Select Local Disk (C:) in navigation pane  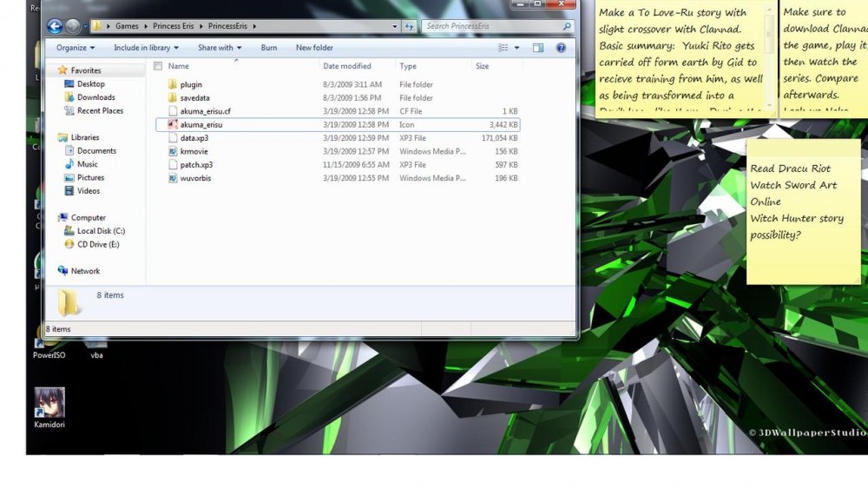point(101,231)
